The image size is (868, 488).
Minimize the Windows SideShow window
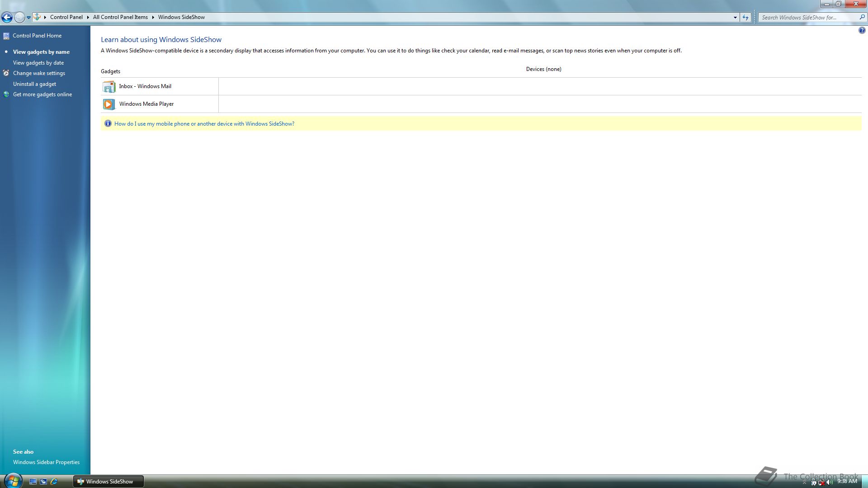[826, 4]
